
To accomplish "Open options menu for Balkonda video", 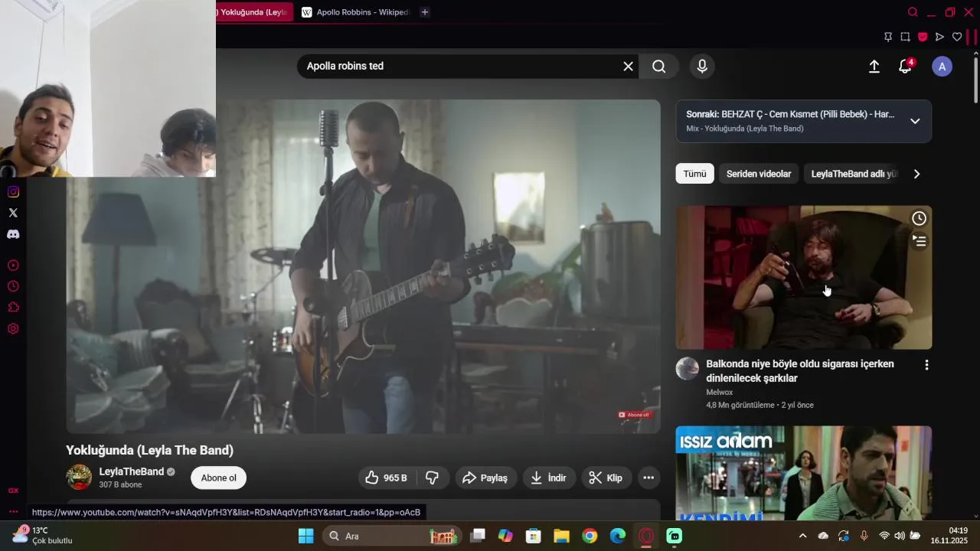I will click(x=926, y=365).
